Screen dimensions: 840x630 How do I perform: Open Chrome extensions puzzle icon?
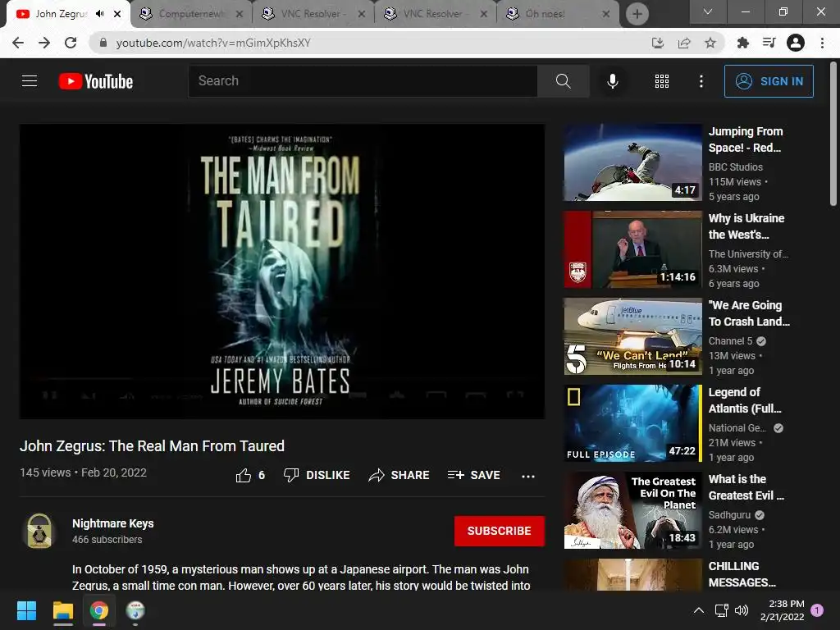click(742, 43)
